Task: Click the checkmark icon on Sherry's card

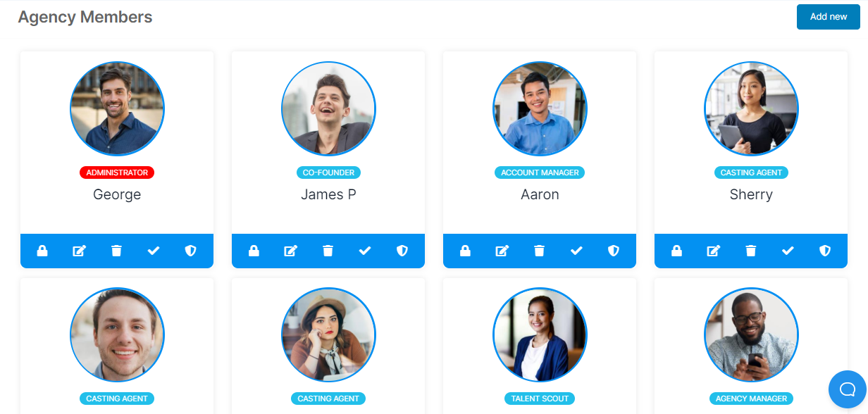Action: coord(788,251)
